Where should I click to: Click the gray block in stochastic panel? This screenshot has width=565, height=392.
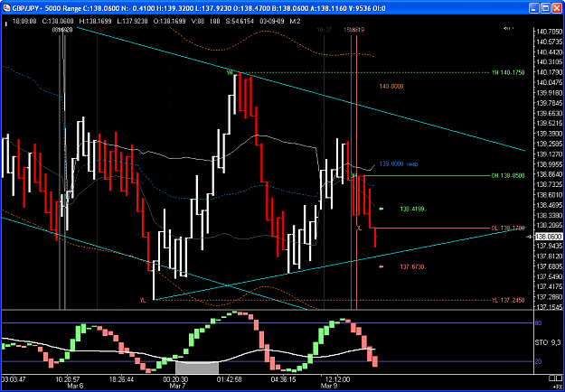click(x=197, y=369)
